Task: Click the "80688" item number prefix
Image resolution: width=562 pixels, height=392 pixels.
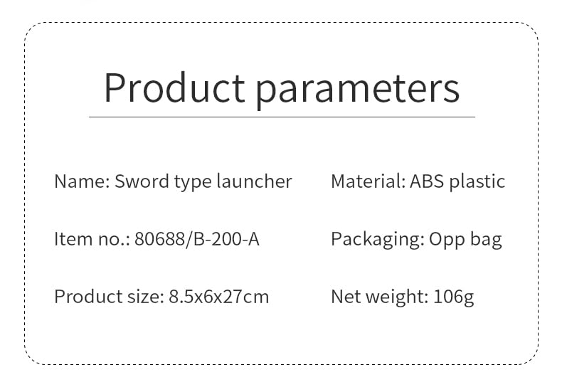Action: tap(159, 239)
